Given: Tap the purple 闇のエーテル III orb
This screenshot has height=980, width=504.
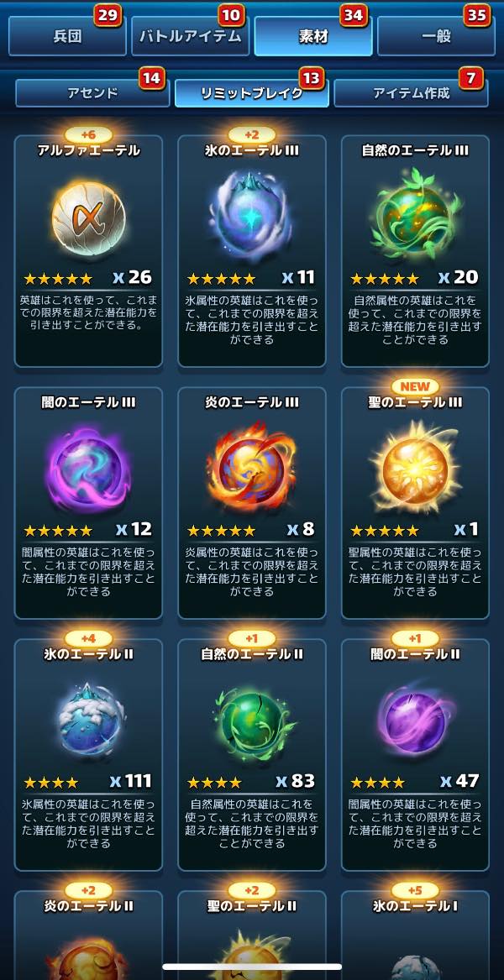Looking at the screenshot, I should click(x=88, y=467).
